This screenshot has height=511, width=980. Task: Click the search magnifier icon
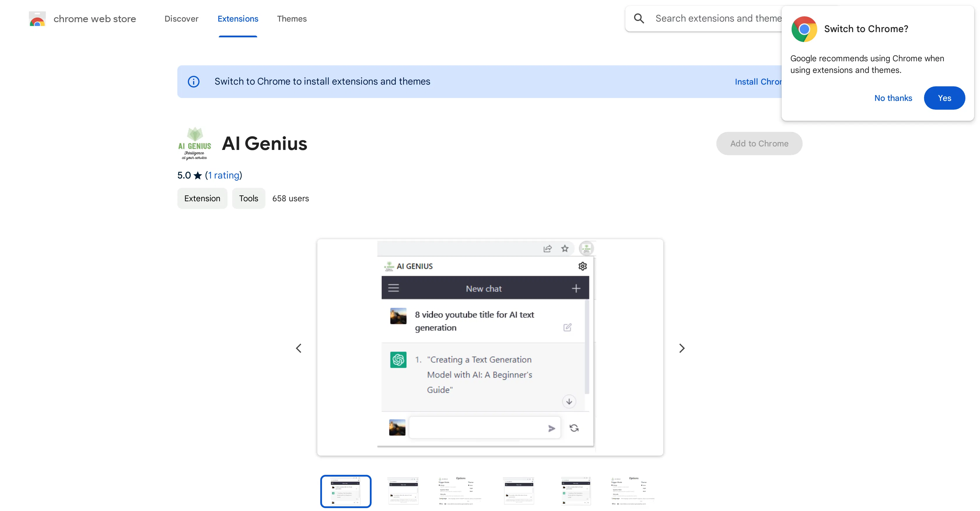(639, 18)
